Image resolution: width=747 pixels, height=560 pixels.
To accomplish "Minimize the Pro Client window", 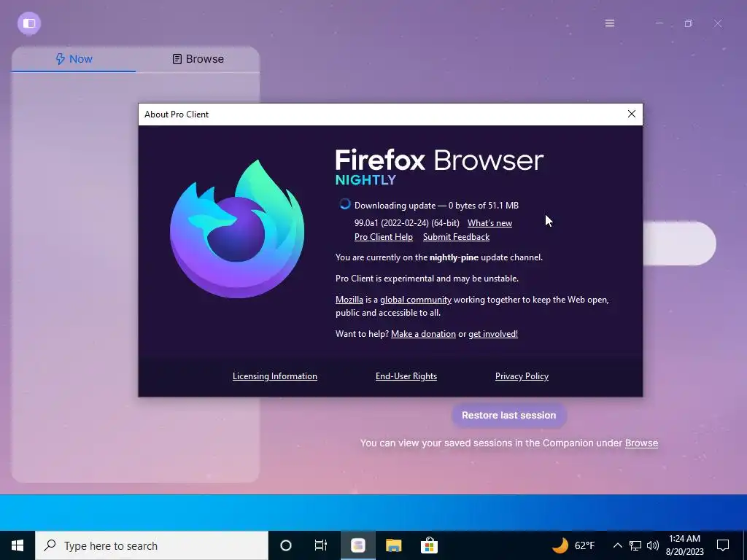I will point(659,23).
